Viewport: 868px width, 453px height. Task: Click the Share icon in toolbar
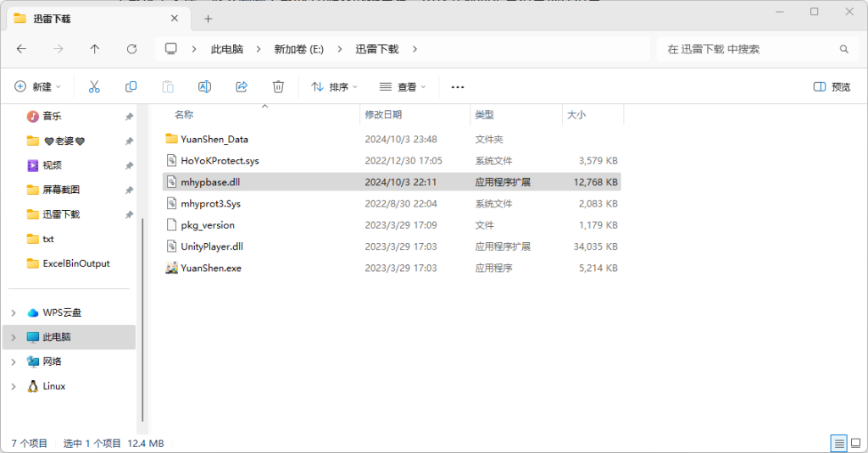click(x=242, y=87)
